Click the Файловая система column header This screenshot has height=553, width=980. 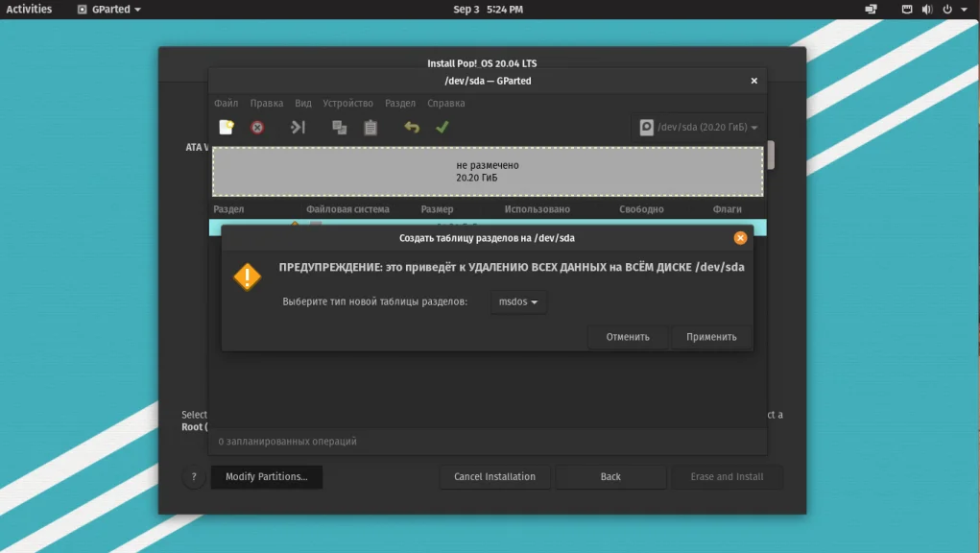[x=347, y=209]
